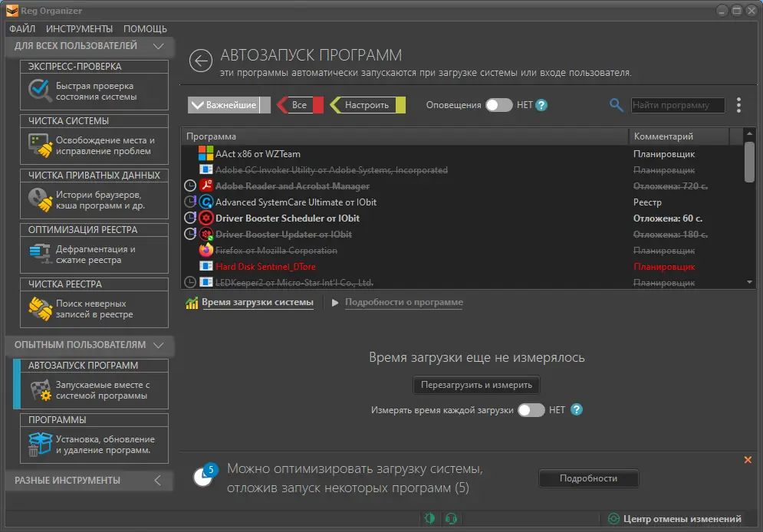Open Подробности о программе link
This screenshot has width=763, height=532.
pos(404,302)
